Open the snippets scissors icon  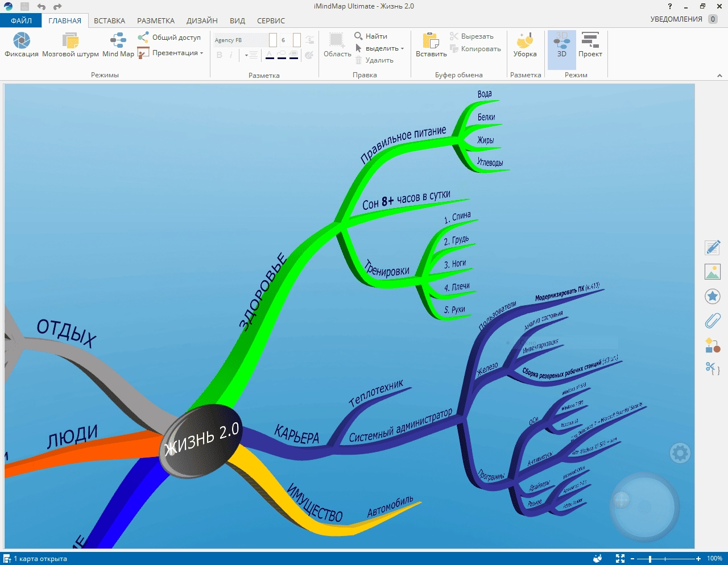point(713,368)
